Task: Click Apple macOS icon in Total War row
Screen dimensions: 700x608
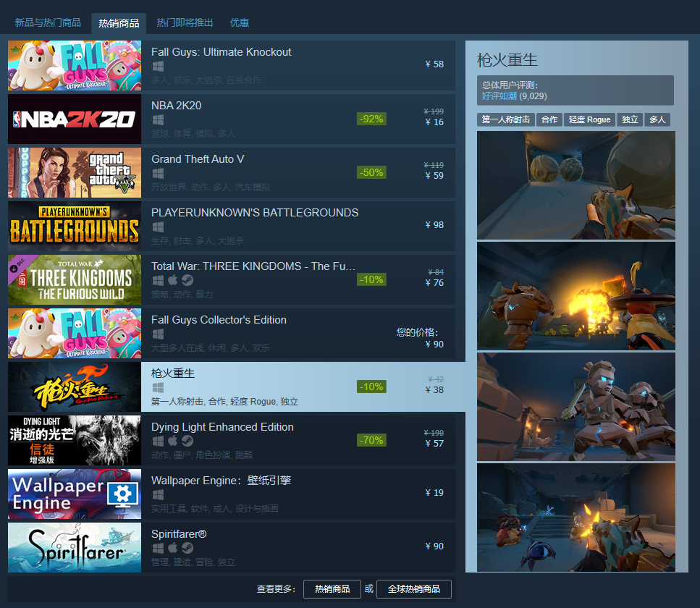Action: 173,280
